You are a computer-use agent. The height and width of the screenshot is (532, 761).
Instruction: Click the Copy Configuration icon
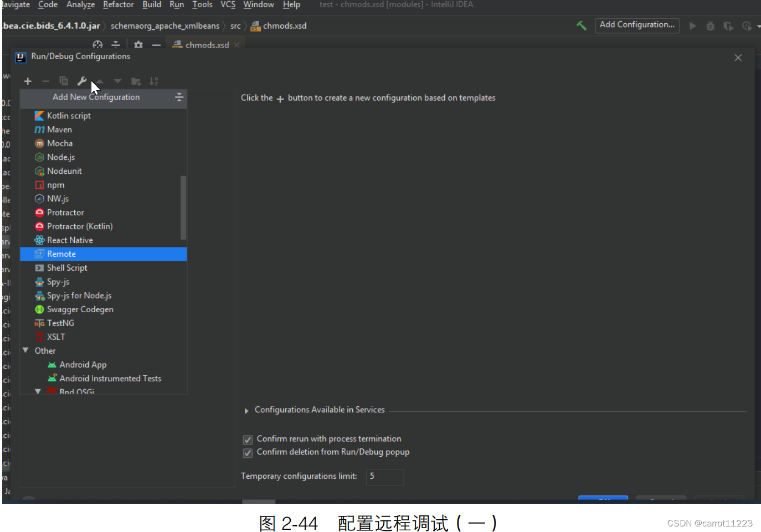tap(64, 81)
